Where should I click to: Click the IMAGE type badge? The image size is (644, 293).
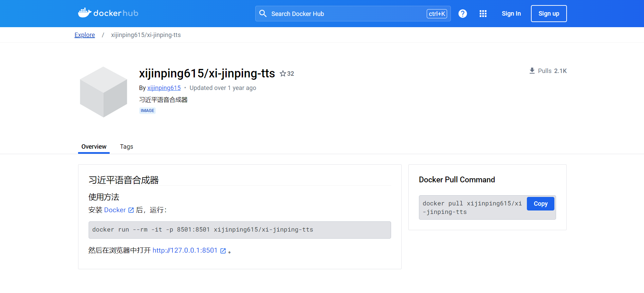pos(147,111)
